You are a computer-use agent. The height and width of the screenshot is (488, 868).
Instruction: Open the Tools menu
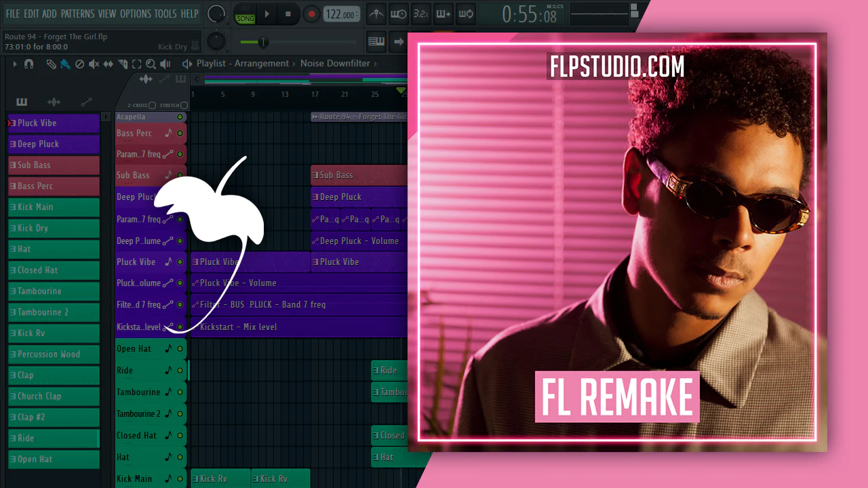[x=165, y=14]
